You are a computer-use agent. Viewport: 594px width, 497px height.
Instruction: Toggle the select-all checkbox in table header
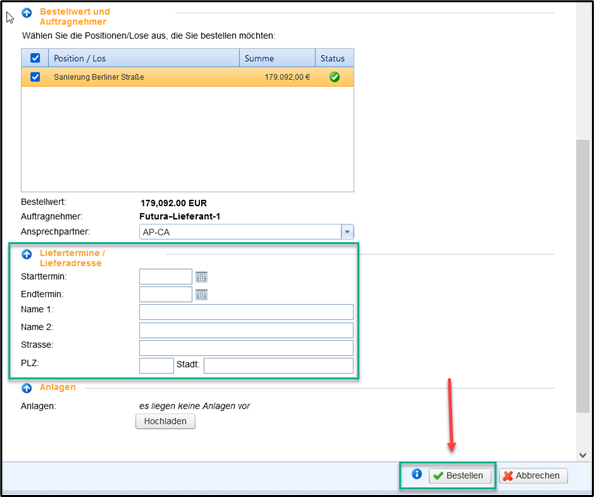[x=35, y=58]
